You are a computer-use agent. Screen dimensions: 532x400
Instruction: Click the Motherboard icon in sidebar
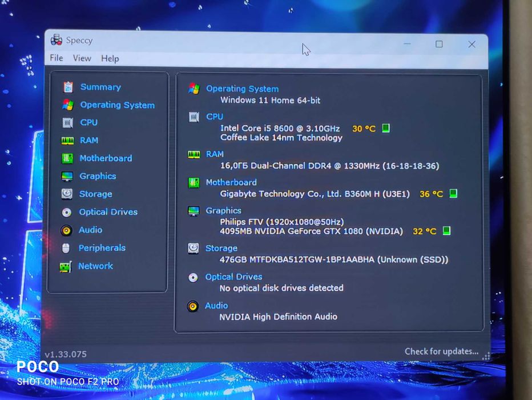67,158
